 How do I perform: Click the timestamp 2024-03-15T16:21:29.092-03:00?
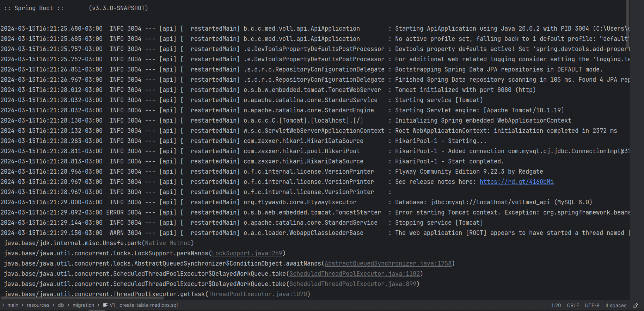[x=51, y=212]
